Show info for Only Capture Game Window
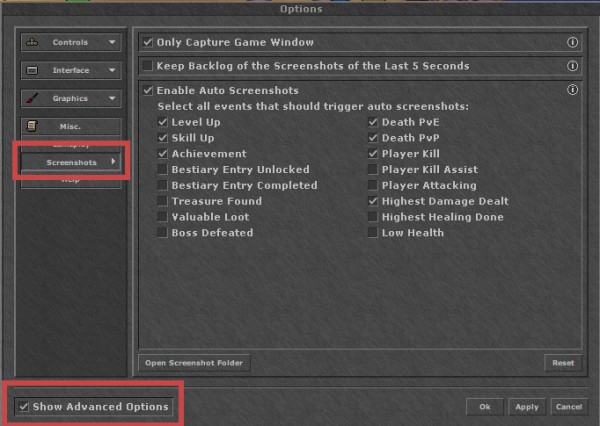Screen dimensions: 600x426 pos(572,42)
